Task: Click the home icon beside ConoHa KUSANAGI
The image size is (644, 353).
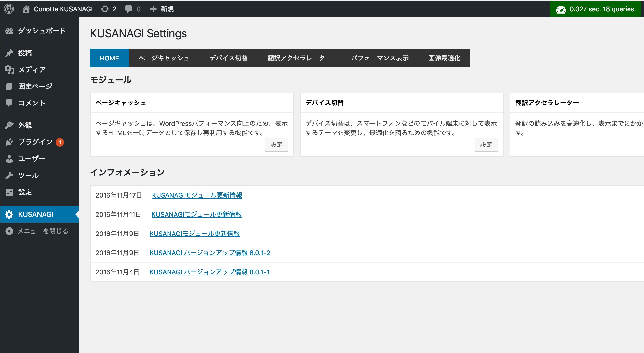Action: 26,9
